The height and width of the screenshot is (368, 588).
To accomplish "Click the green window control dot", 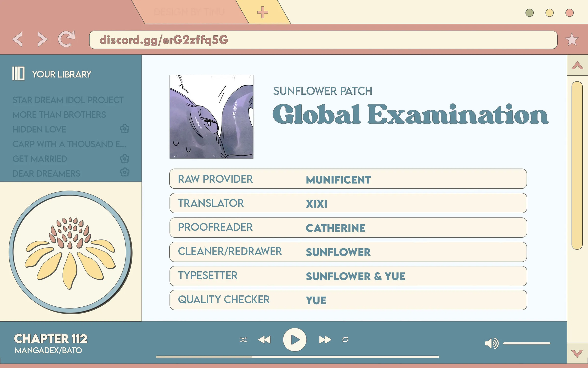I will click(x=530, y=13).
